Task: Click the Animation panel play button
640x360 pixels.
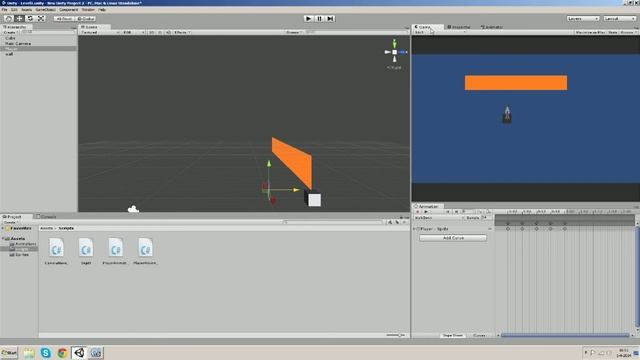Action: pyautogui.click(x=426, y=212)
